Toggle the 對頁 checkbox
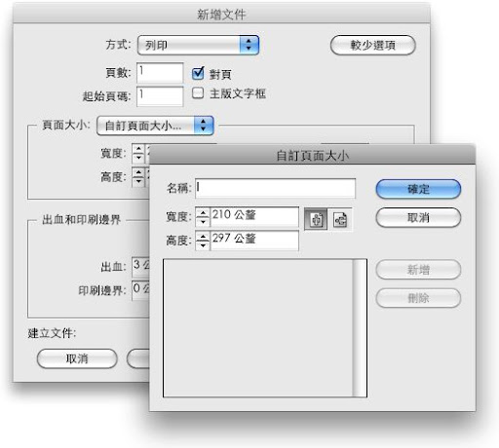The image size is (499, 448). coord(198,73)
